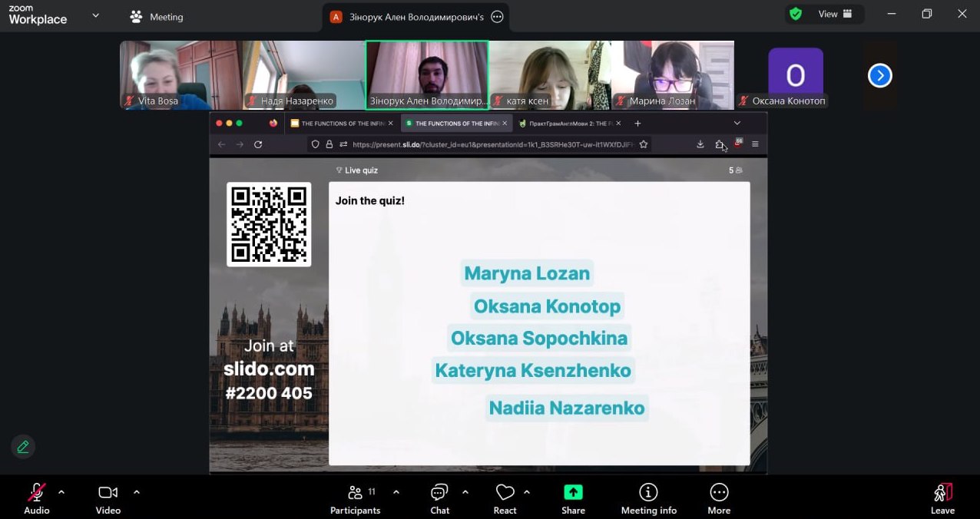Image resolution: width=980 pixels, height=519 pixels.
Task: Select Зінорук Ален video thumbnail
Action: (x=427, y=75)
